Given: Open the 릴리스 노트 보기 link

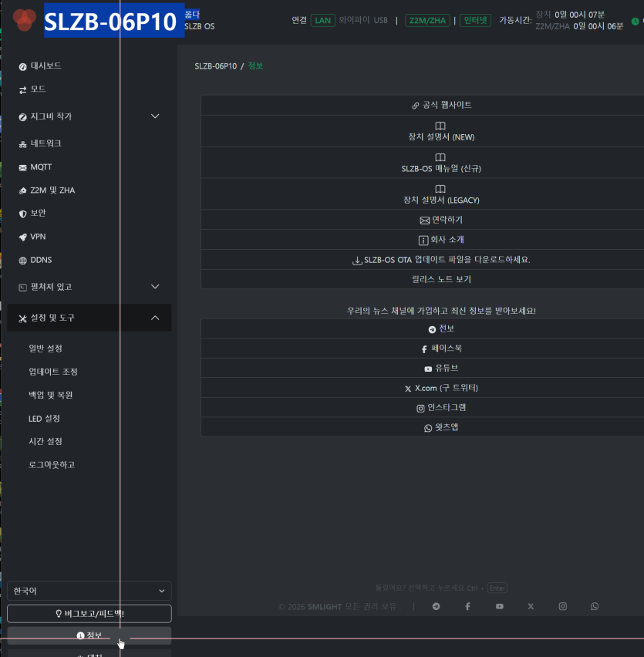Looking at the screenshot, I should coord(441,279).
